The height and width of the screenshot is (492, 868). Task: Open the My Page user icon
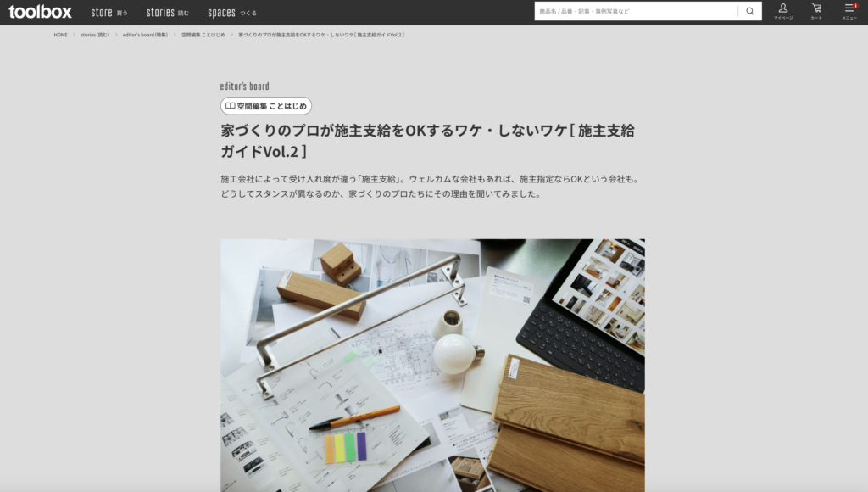pos(782,11)
